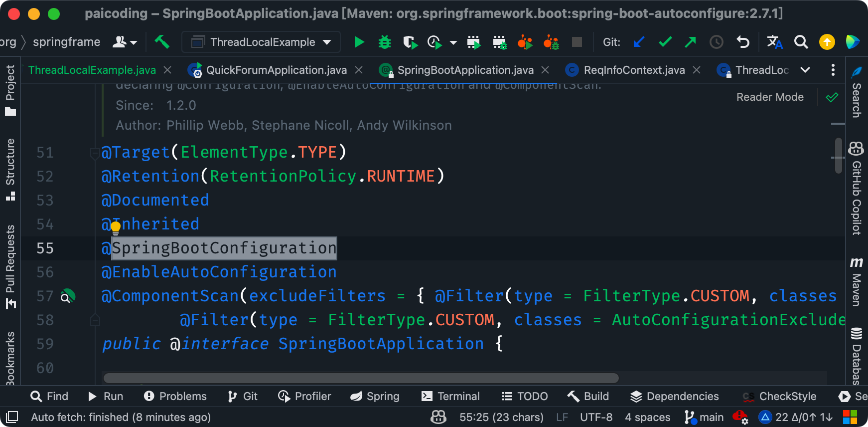This screenshot has height=427, width=868.
Task: Open the Structure tool window
Action: tap(10, 169)
